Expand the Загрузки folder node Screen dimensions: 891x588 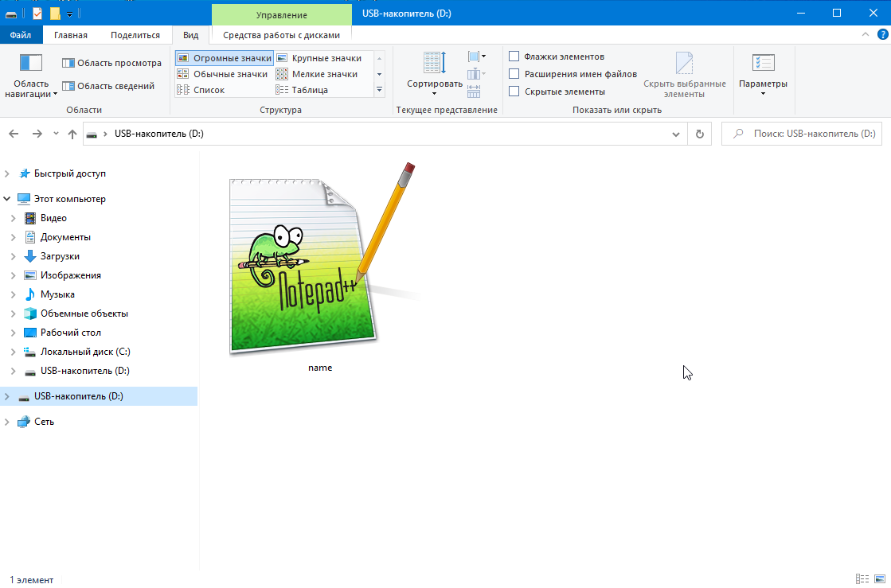pos(13,256)
